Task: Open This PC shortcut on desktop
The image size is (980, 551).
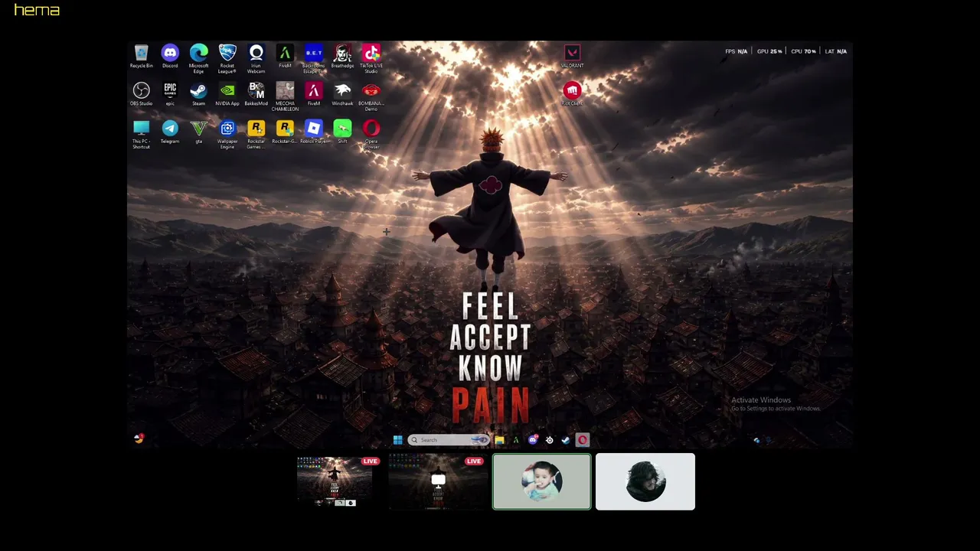Action: tap(141, 134)
